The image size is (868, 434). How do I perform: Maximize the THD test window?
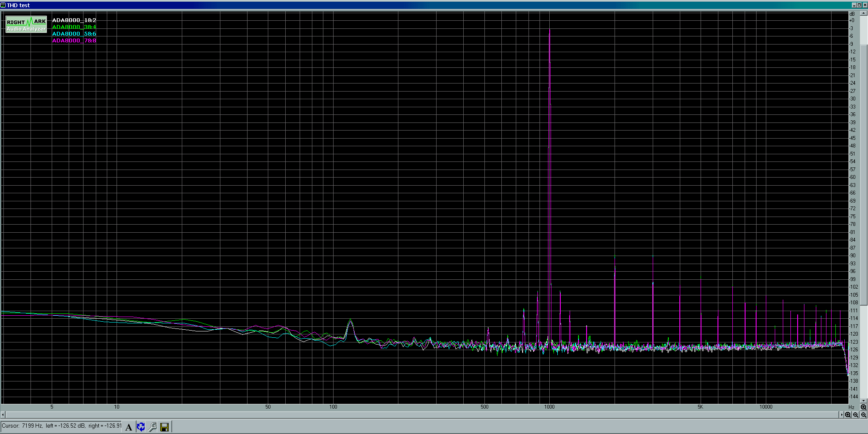(859, 5)
